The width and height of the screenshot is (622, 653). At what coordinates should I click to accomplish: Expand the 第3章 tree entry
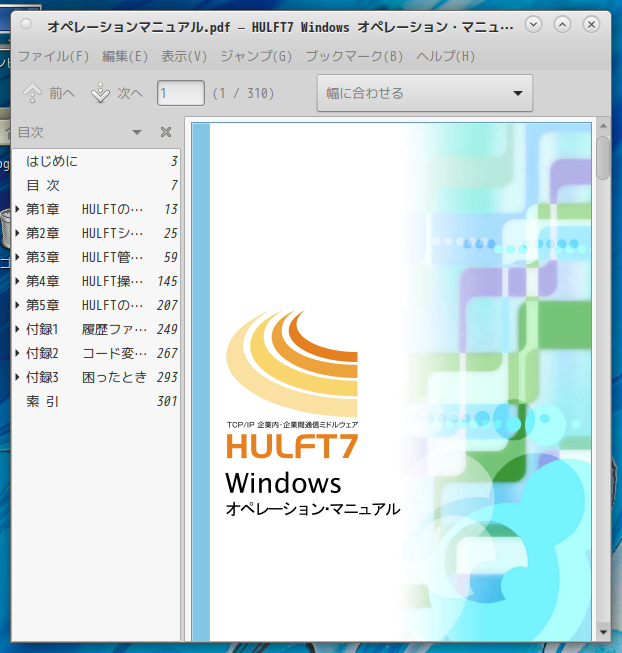(17, 257)
